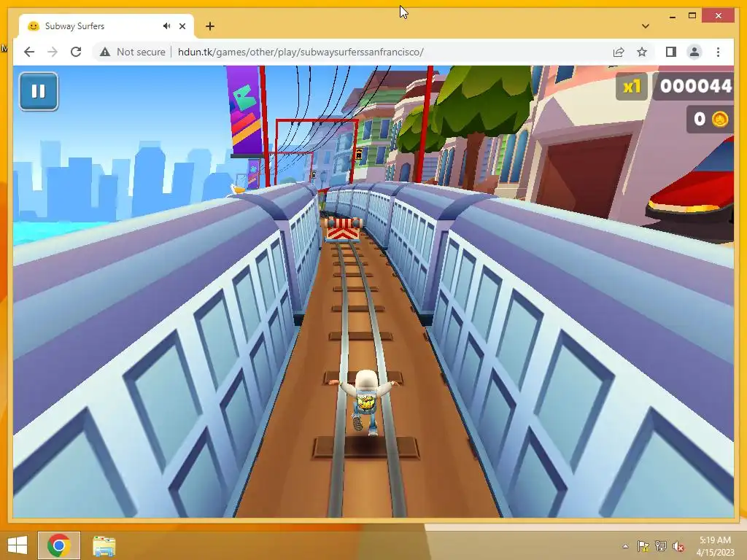747x560 pixels.
Task: Share this page from the address bar
Action: pos(619,52)
